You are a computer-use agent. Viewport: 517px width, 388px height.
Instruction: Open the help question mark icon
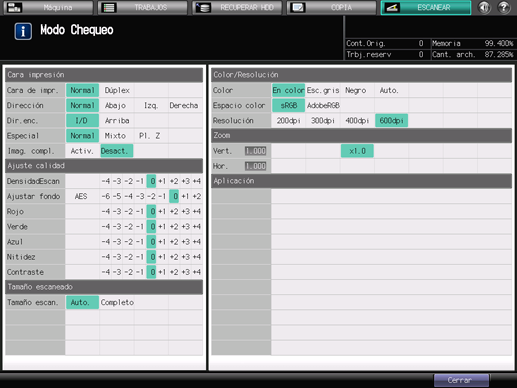[x=504, y=7]
